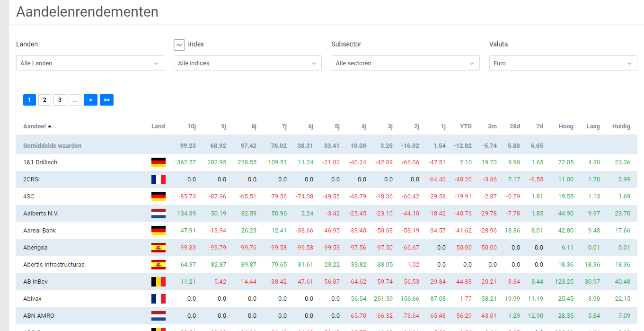Click the chart icon beside Index label
The image size is (644, 331).
pyautogui.click(x=179, y=45)
